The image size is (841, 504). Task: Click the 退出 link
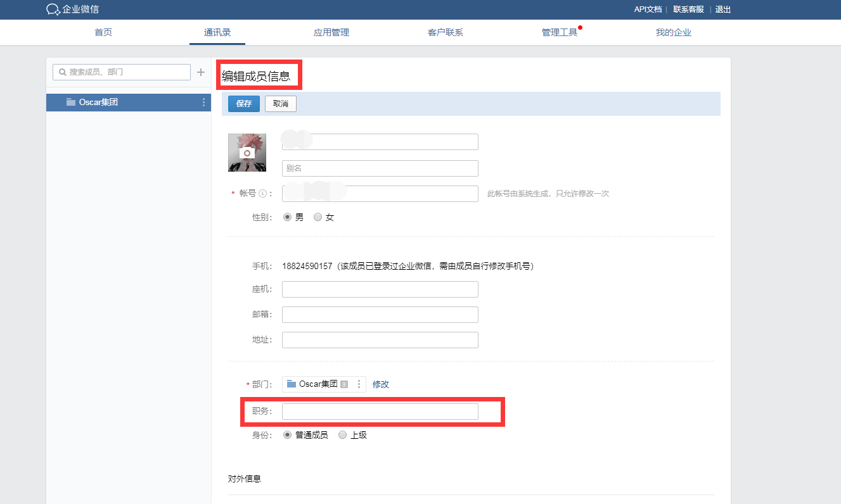(723, 9)
